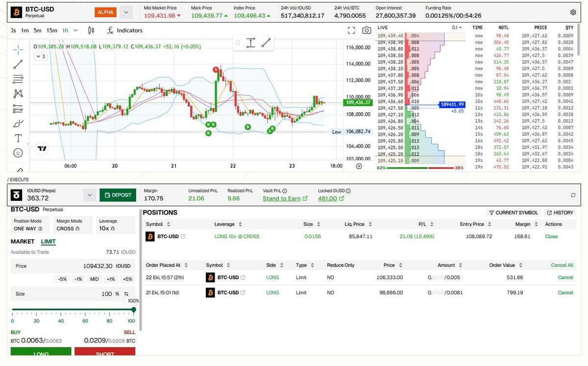Screen dimensions: 588x366
Task: Select the 1h timeframe
Action: pyautogui.click(x=65, y=30)
